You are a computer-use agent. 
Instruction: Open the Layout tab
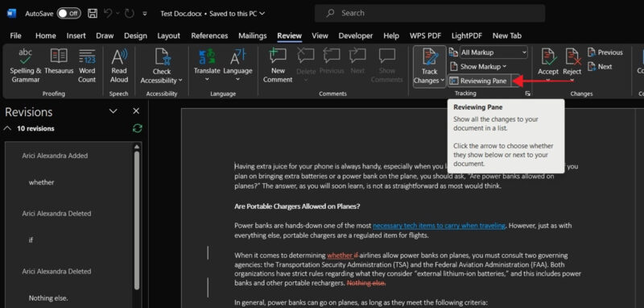click(x=169, y=35)
